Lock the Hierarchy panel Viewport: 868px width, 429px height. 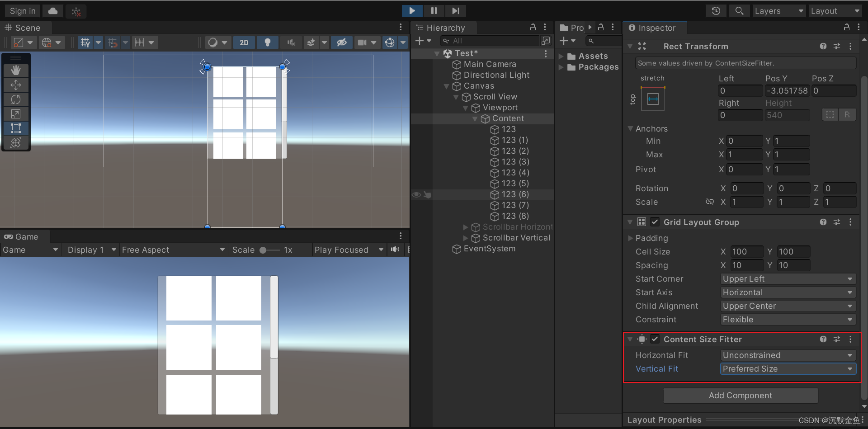(x=533, y=28)
